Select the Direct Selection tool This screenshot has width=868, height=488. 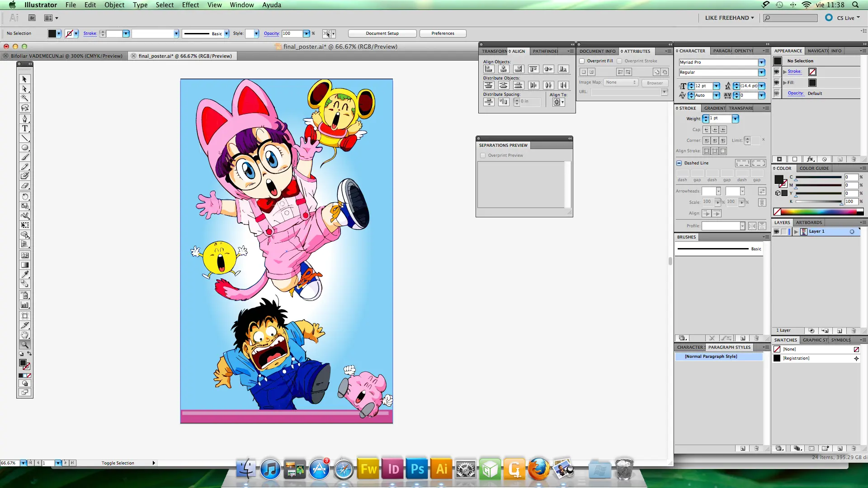[x=24, y=89]
